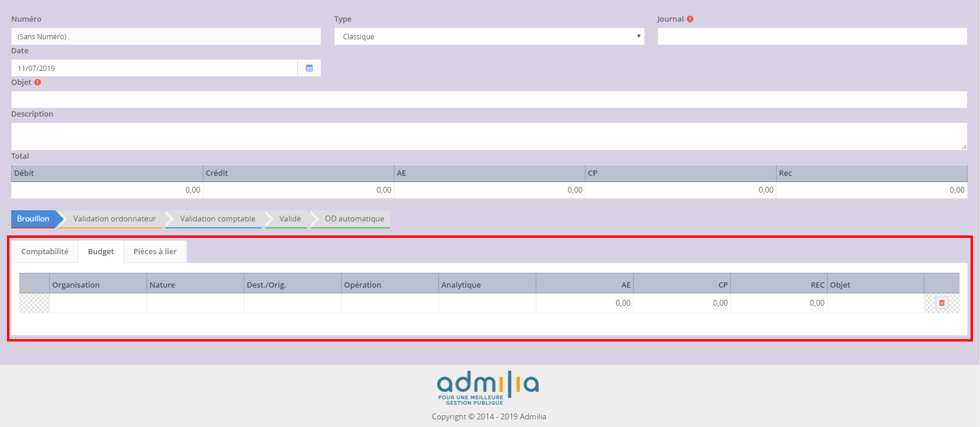980x427 pixels.
Task: Open the Pièces à lier tab
Action: click(155, 251)
